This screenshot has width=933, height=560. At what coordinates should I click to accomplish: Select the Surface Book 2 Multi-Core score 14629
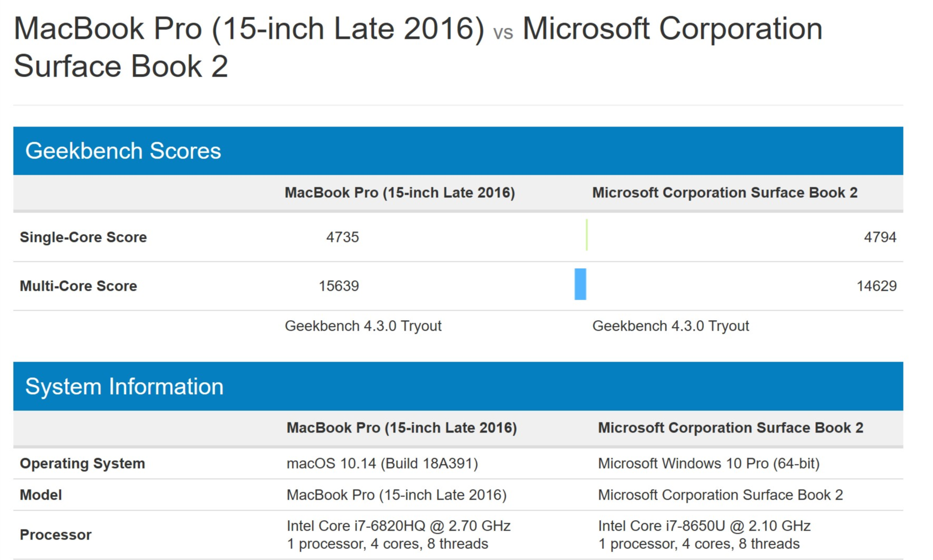(x=876, y=286)
